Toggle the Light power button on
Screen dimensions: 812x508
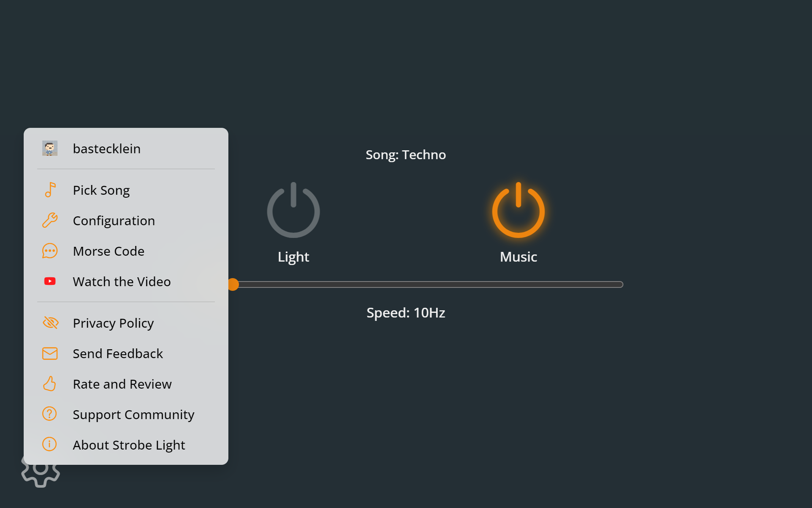click(x=293, y=210)
